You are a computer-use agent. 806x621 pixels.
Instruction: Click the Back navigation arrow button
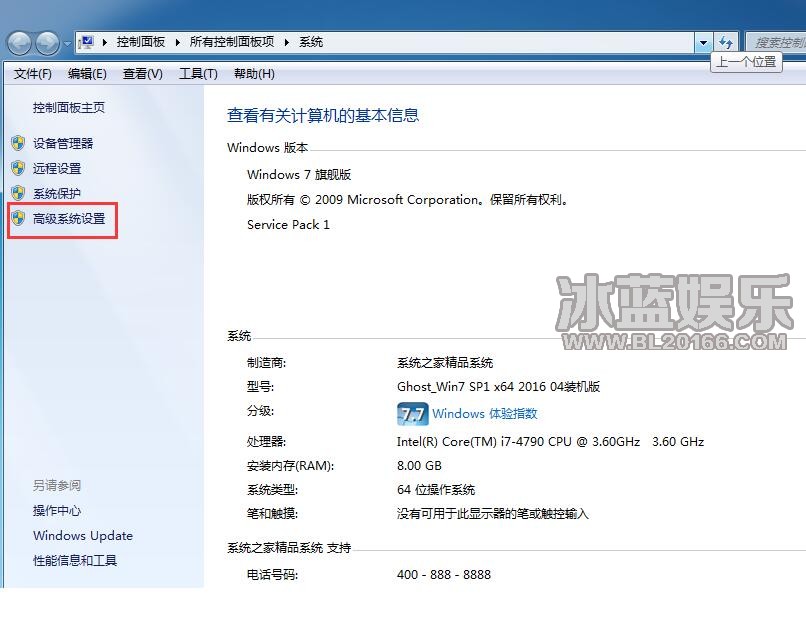(20, 43)
